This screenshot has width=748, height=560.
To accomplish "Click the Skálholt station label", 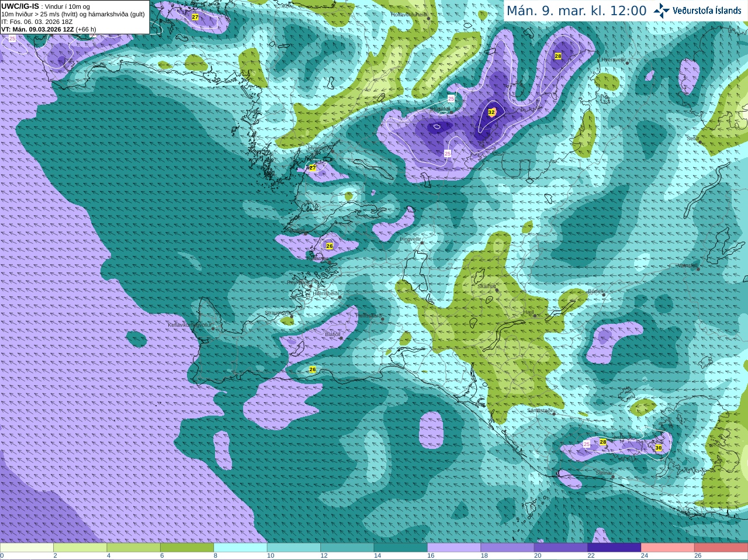I will [487, 287].
